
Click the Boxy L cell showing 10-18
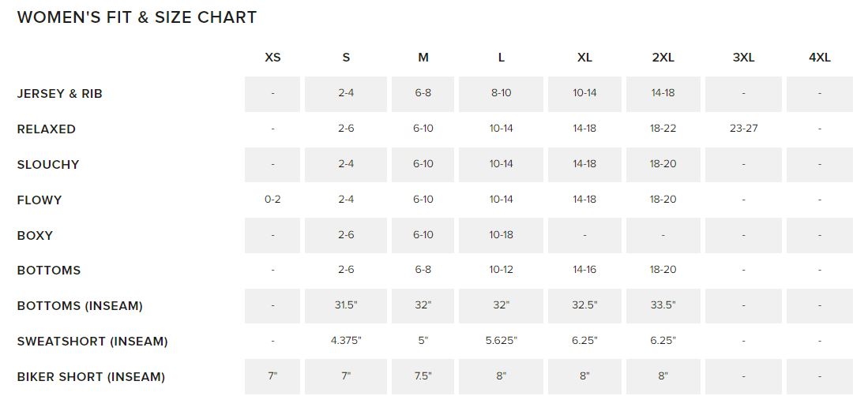point(501,235)
